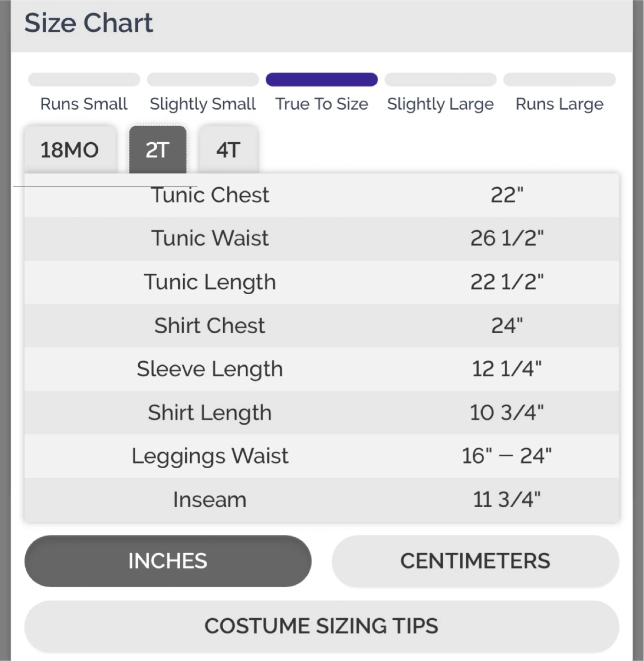Click the Inseam row label
The width and height of the screenshot is (644, 661).
210,499
